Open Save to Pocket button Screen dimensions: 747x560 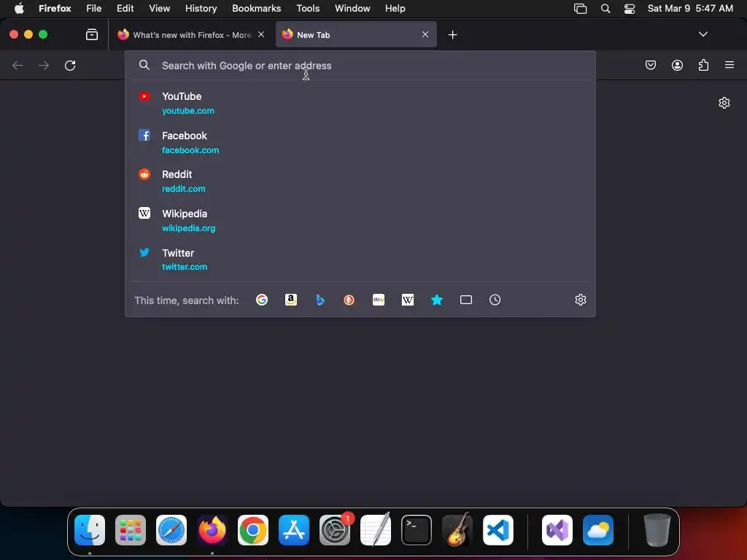(651, 65)
